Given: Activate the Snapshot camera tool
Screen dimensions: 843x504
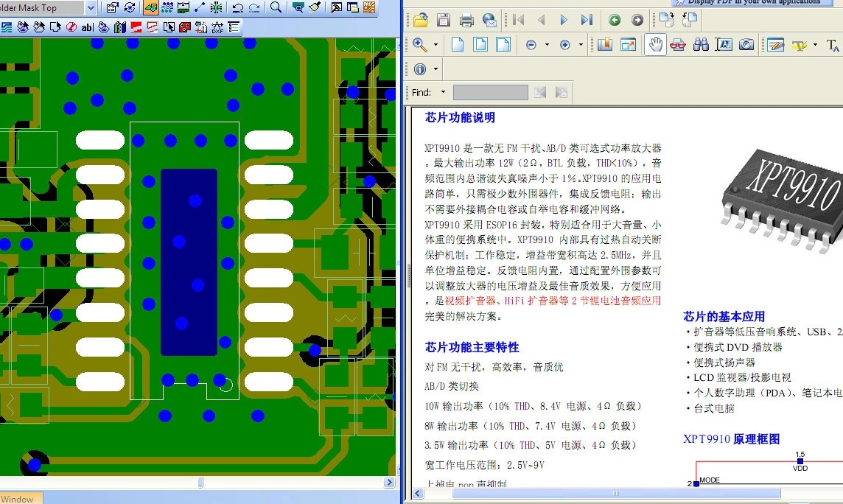Looking at the screenshot, I should click(x=746, y=45).
